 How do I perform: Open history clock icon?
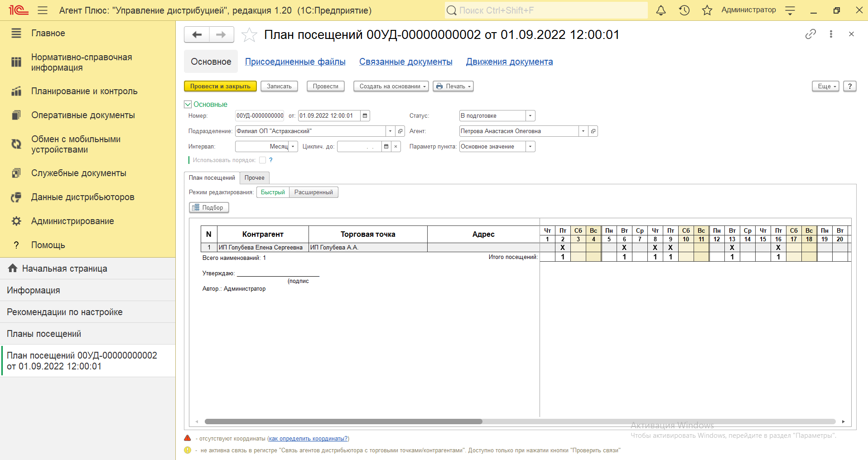pos(684,10)
